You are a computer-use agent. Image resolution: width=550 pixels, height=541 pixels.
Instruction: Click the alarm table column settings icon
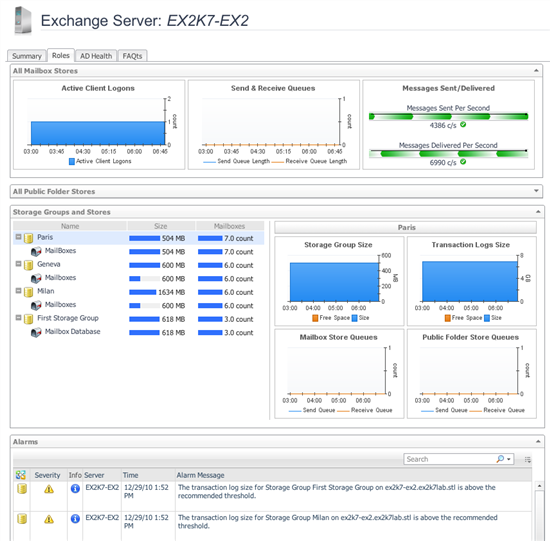tap(21, 475)
